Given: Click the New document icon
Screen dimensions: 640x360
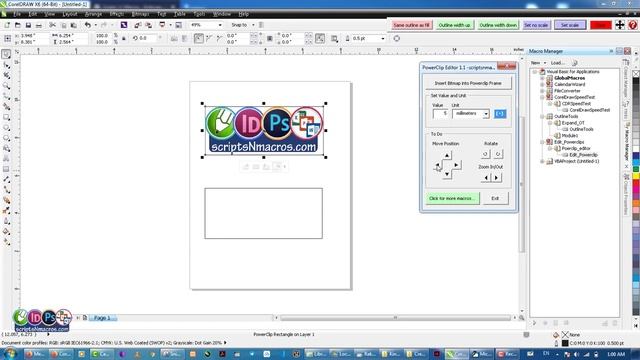Looking at the screenshot, I should coord(7,25).
